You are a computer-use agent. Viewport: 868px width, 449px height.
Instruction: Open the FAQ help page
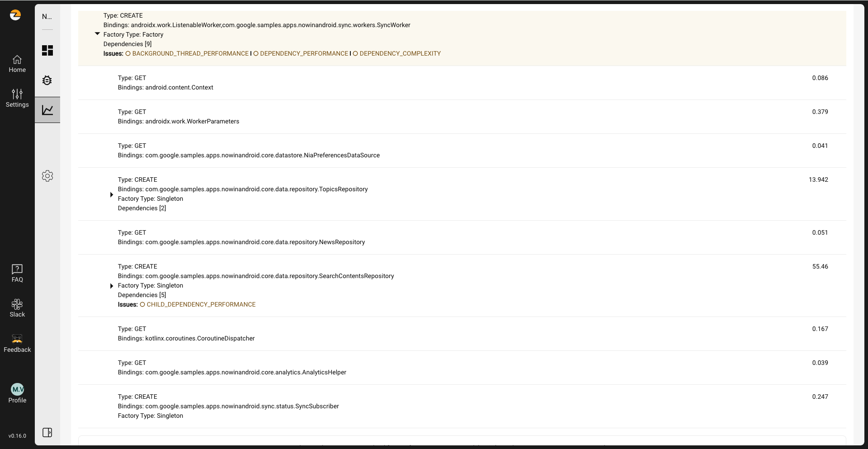pyautogui.click(x=17, y=273)
